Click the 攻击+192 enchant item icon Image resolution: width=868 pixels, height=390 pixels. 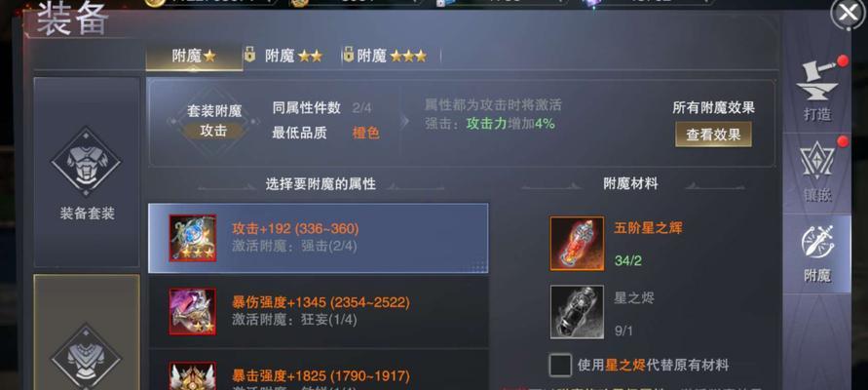click(193, 238)
